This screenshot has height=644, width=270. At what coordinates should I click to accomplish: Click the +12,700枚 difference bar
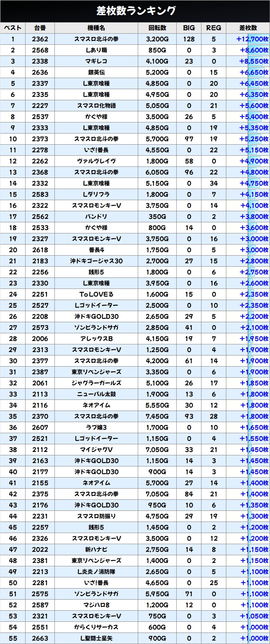pos(253,39)
